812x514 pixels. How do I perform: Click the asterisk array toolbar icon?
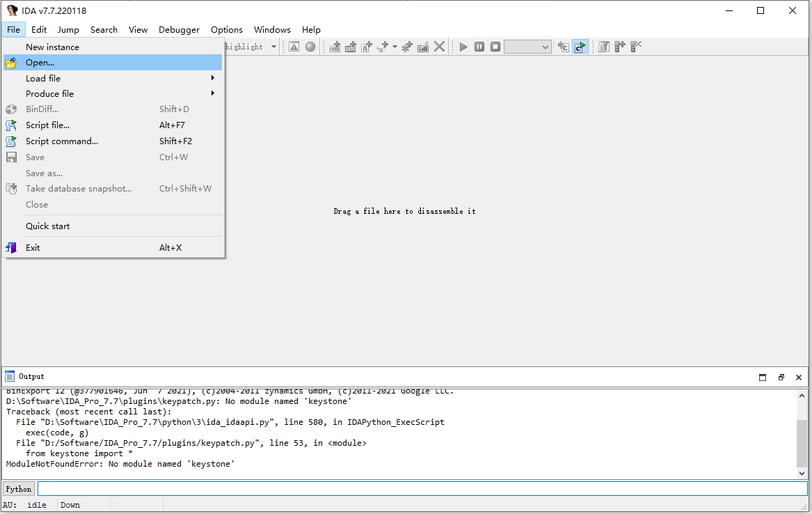407,47
